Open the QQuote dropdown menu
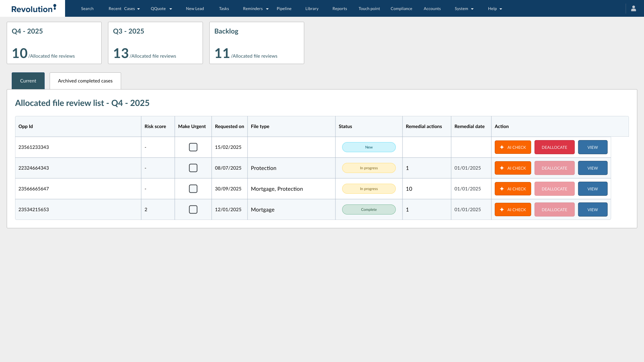 (x=161, y=8)
